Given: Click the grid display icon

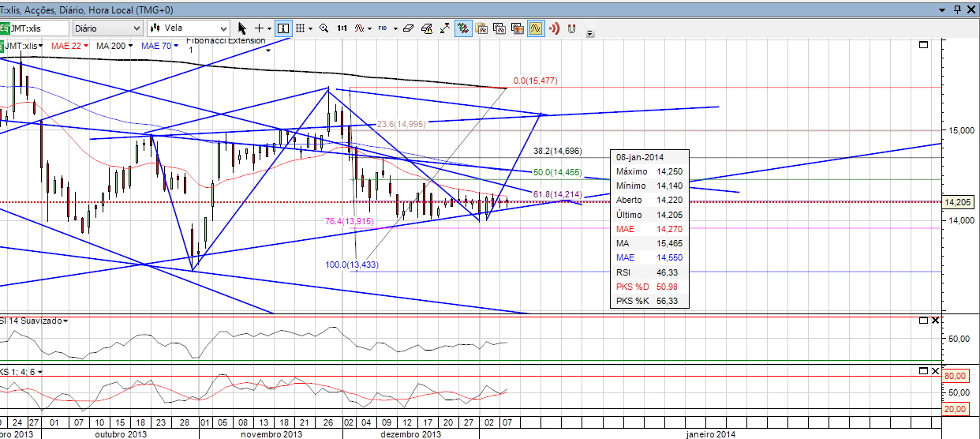Looking at the screenshot, I should [x=301, y=28].
